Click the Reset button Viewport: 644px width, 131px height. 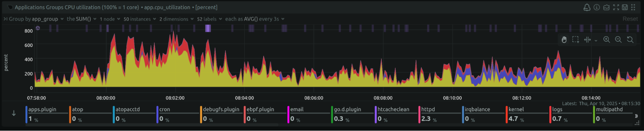pos(630,19)
